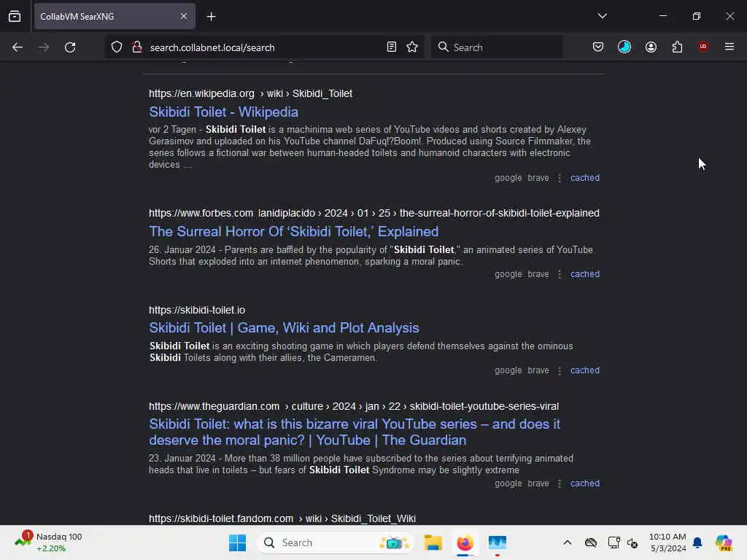The width and height of the screenshot is (747, 560).
Task: Open the Firefox application menu
Action: click(x=729, y=47)
